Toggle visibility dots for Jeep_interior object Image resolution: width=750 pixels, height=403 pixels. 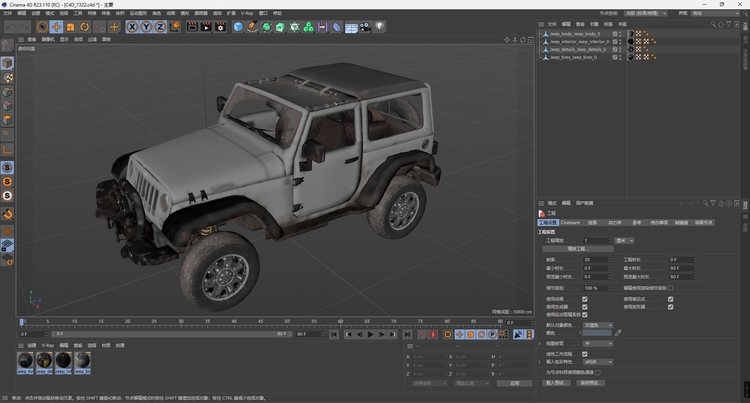point(620,42)
